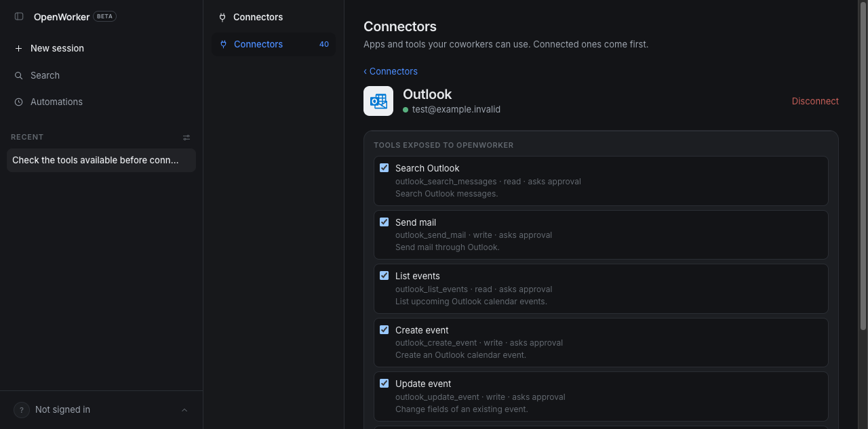The height and width of the screenshot is (429, 868).
Task: Click 'Create an Outlook calendar event.' description
Action: tap(461, 355)
